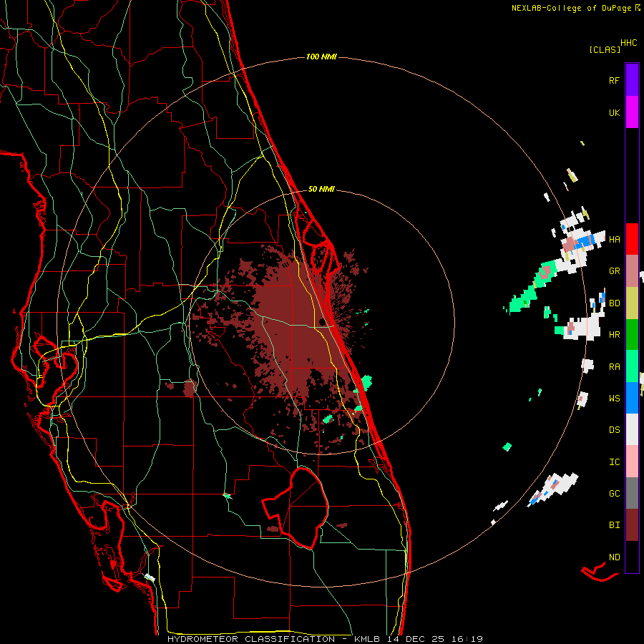Click the IC legend label
Screen dimensions: 644x644
click(614, 462)
